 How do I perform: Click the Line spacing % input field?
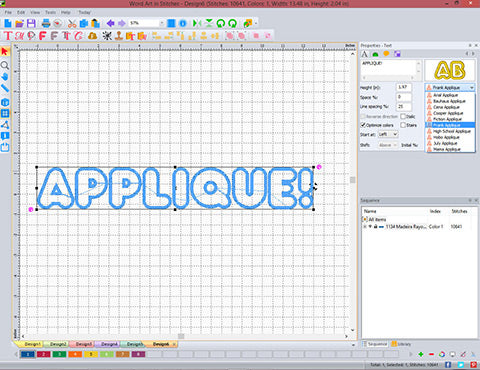point(403,107)
